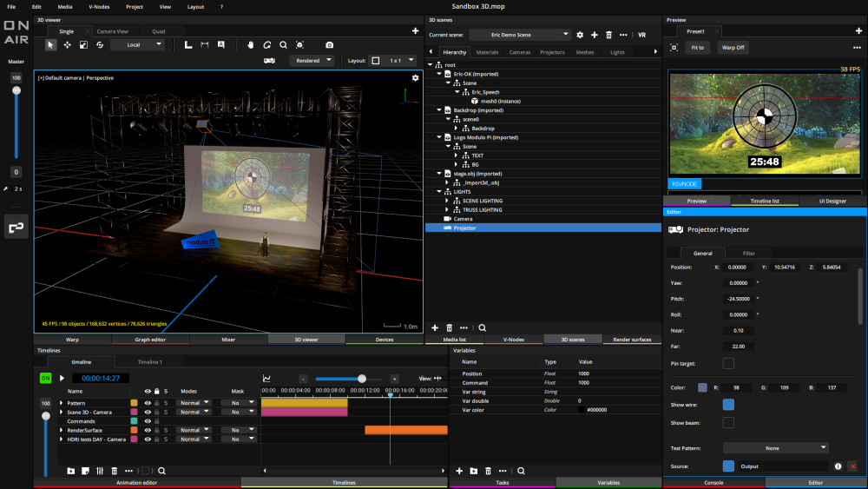Click the Warp Off button
The image size is (868, 489).
point(733,47)
